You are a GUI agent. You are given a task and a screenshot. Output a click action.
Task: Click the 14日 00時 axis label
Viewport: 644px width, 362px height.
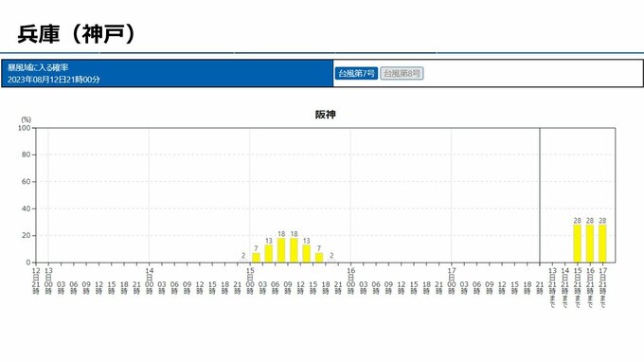[149, 281]
